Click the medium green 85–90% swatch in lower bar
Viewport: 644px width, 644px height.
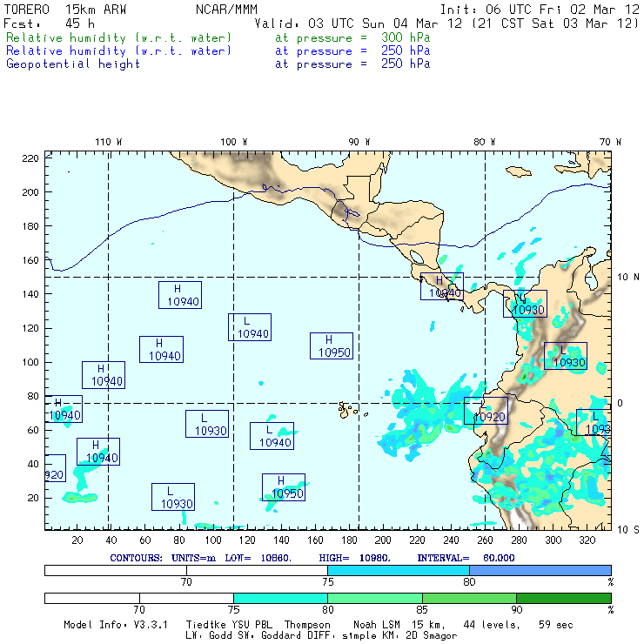[x=469, y=599]
